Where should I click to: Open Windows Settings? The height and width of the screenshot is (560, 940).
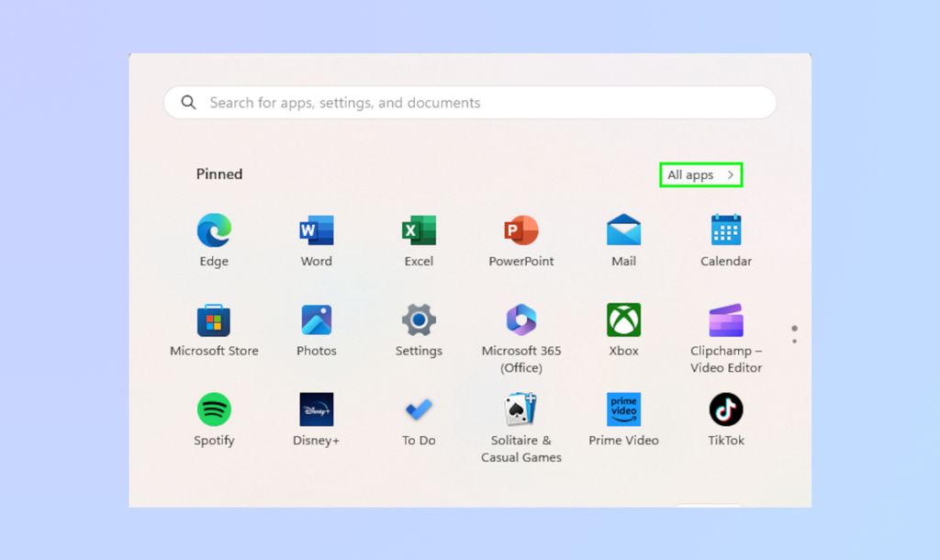click(418, 321)
